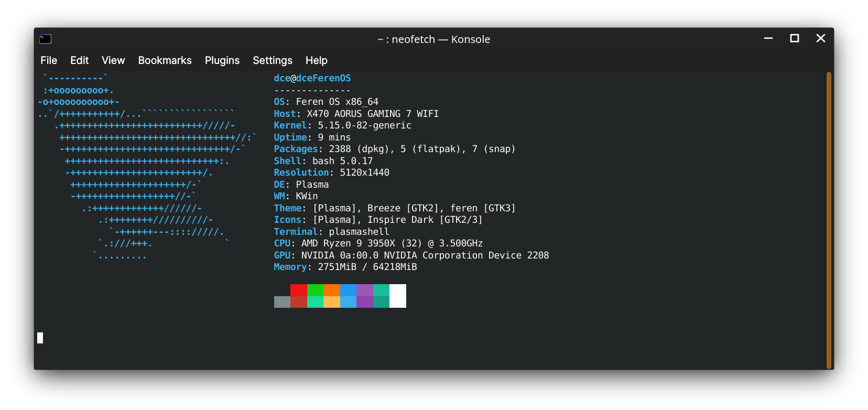
Task: Open the Bookmarks menu
Action: (165, 60)
